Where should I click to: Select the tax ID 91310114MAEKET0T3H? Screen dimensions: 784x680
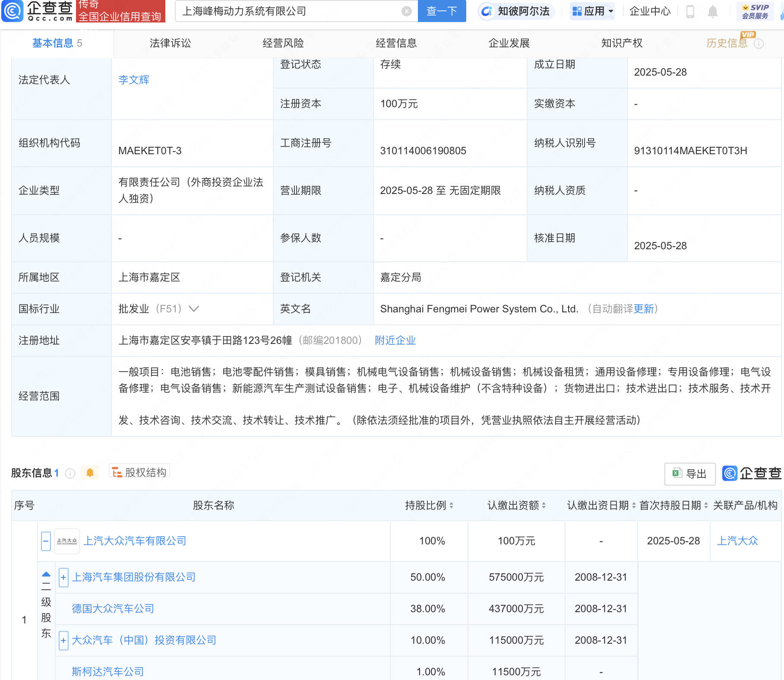click(x=690, y=151)
